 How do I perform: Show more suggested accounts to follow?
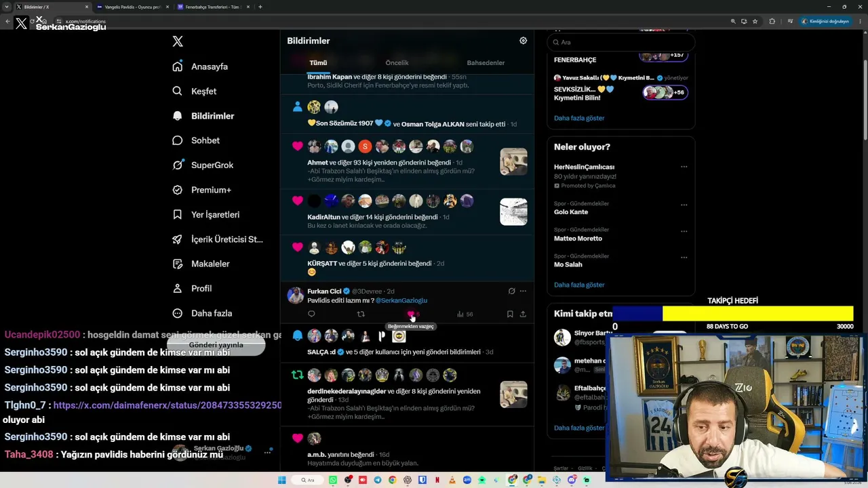coord(578,428)
